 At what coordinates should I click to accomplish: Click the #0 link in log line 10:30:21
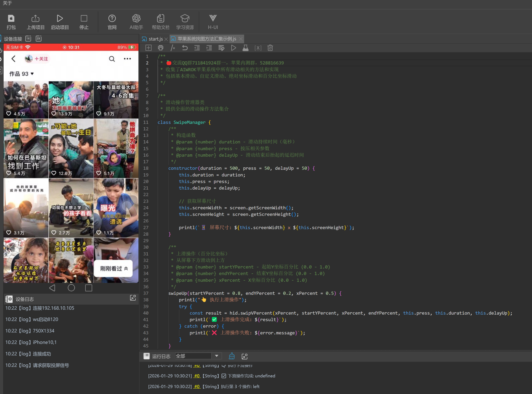pos(197,376)
